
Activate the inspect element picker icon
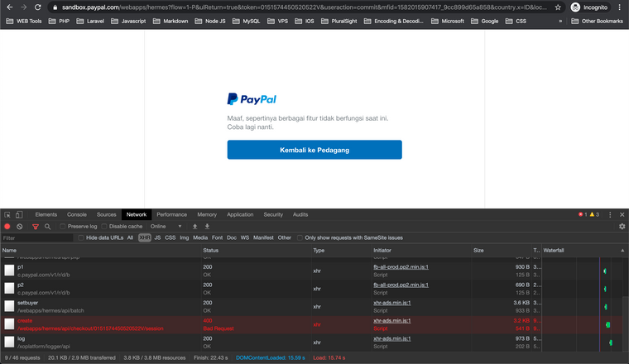point(7,214)
